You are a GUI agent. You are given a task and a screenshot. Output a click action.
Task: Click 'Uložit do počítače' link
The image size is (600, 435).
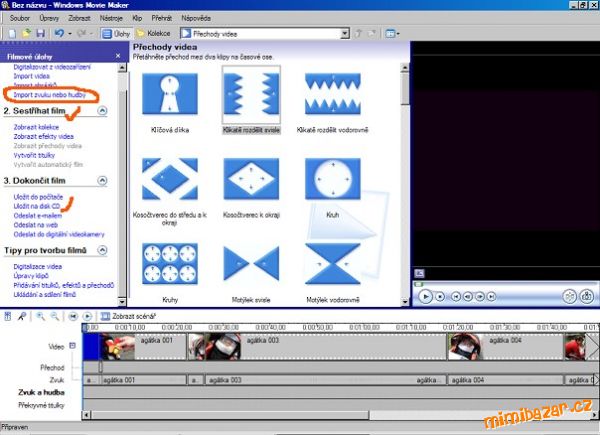point(40,197)
